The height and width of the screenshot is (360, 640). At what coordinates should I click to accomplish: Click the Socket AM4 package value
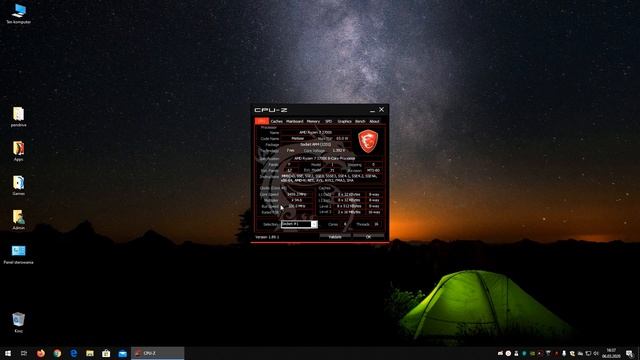(x=316, y=144)
